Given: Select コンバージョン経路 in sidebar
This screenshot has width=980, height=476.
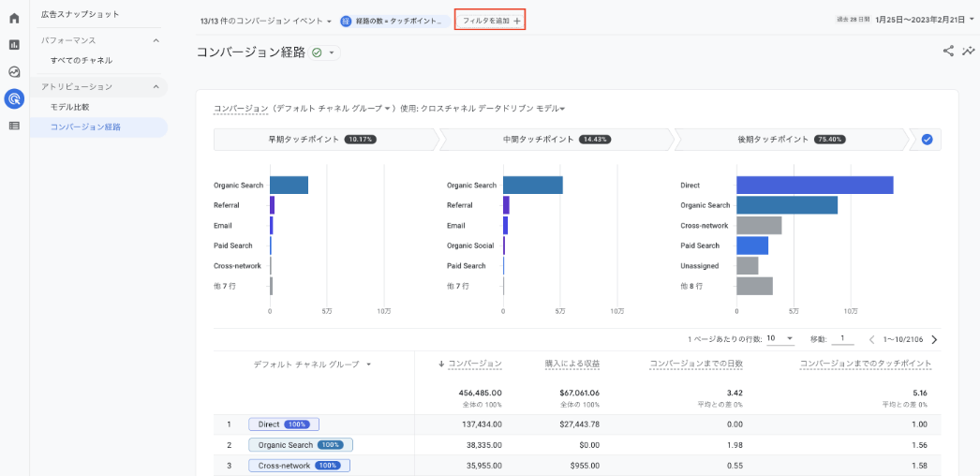Looking at the screenshot, I should click(x=98, y=126).
